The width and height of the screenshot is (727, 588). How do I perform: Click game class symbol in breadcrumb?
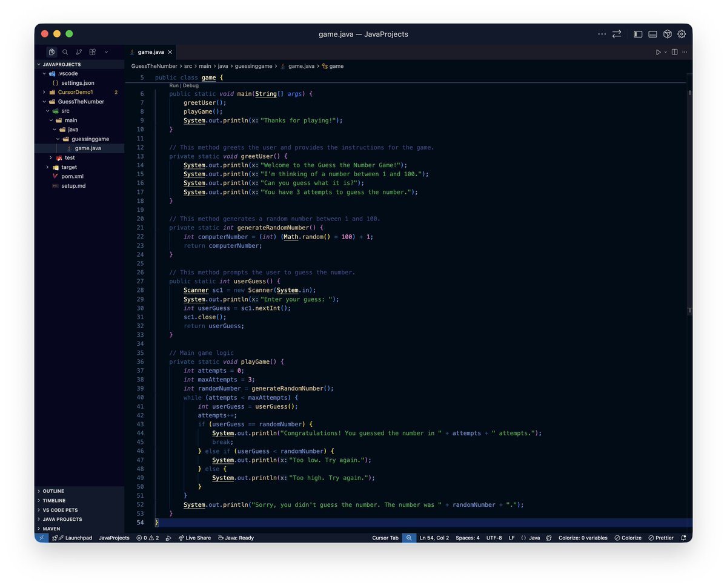(x=333, y=66)
